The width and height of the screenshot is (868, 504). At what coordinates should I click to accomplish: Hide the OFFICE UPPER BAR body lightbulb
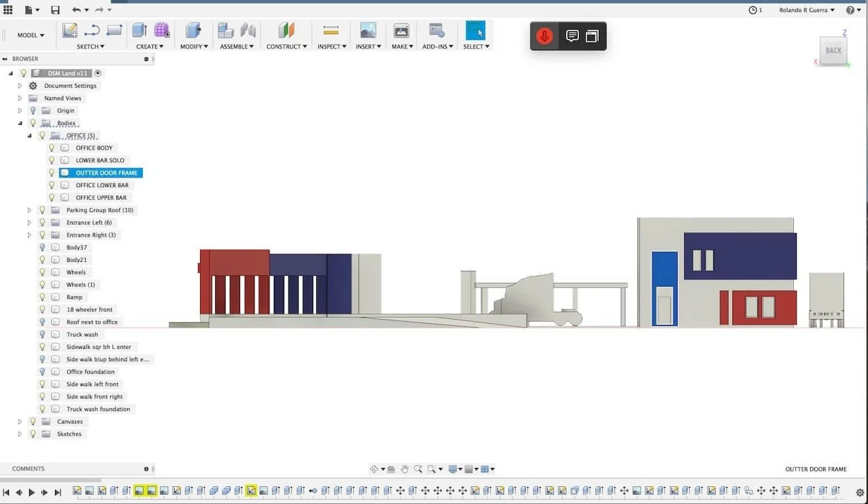click(x=52, y=197)
